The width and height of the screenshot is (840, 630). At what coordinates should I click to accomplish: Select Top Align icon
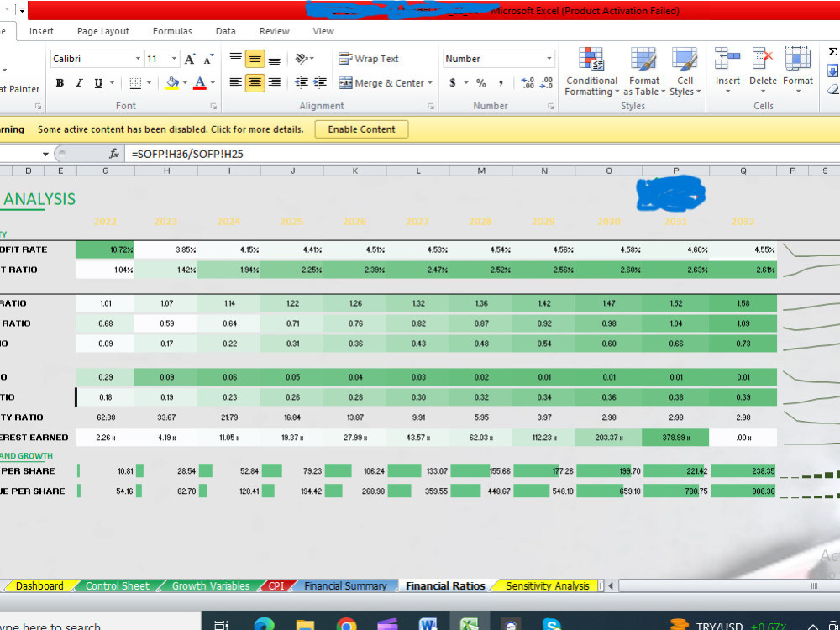236,59
